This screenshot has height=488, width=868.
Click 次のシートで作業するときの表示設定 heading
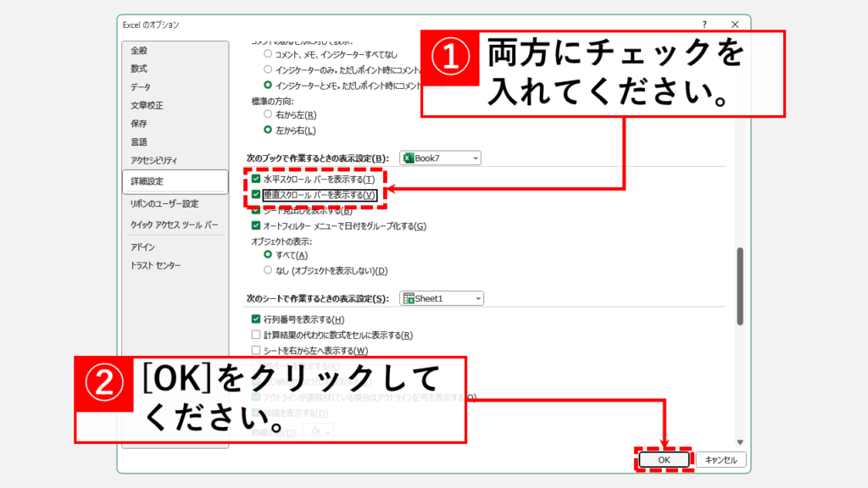pyautogui.click(x=318, y=298)
